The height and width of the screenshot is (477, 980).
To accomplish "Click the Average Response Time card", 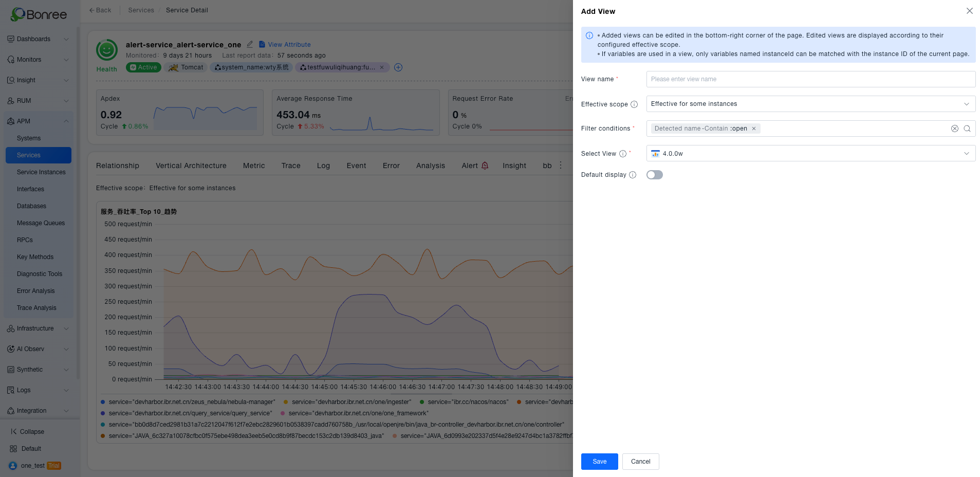I will [x=356, y=113].
